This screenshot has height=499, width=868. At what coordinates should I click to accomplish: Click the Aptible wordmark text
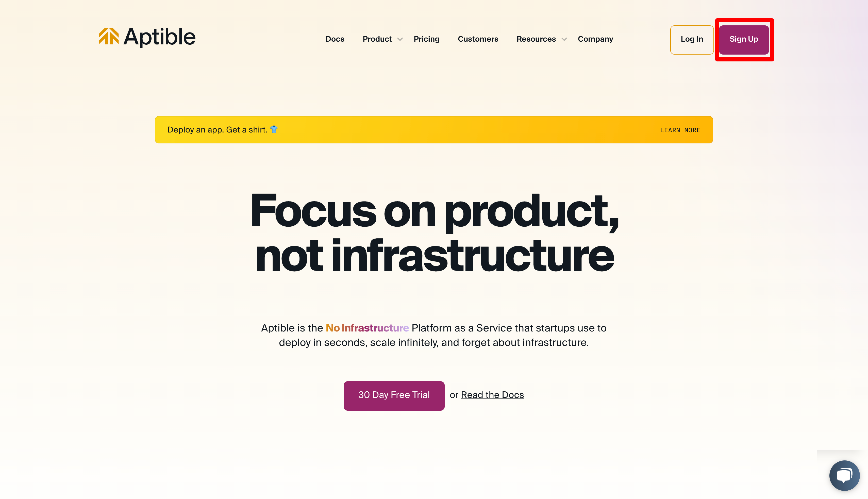(160, 37)
